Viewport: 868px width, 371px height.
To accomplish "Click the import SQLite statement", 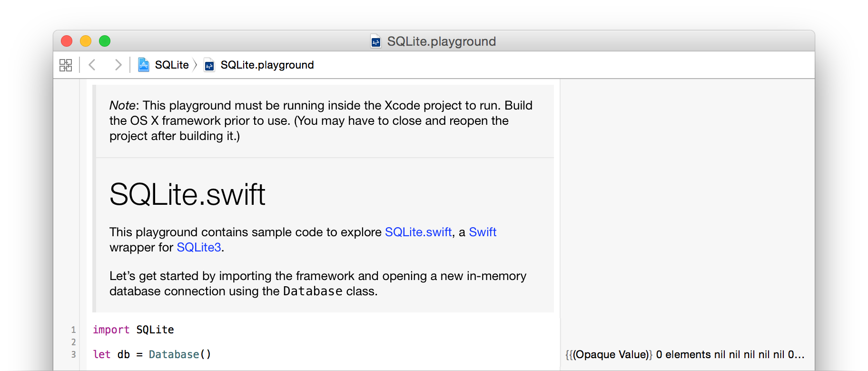I will 133,329.
